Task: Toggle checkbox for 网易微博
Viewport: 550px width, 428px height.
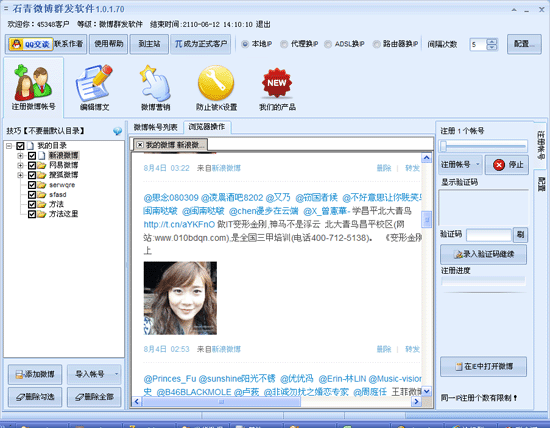Action: tap(32, 165)
